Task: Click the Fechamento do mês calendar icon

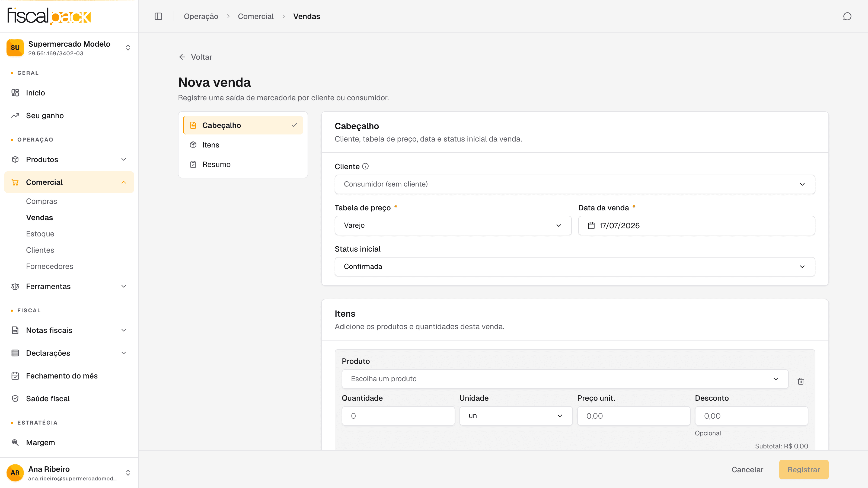Action: (x=15, y=375)
